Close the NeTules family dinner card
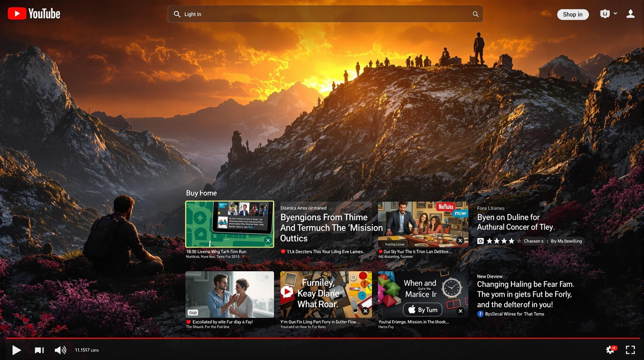 [x=460, y=240]
